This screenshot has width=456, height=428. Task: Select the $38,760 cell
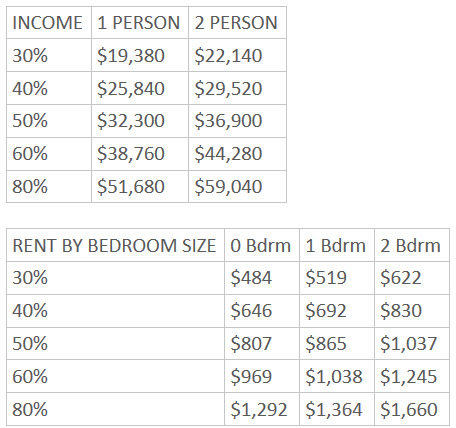[x=140, y=154]
